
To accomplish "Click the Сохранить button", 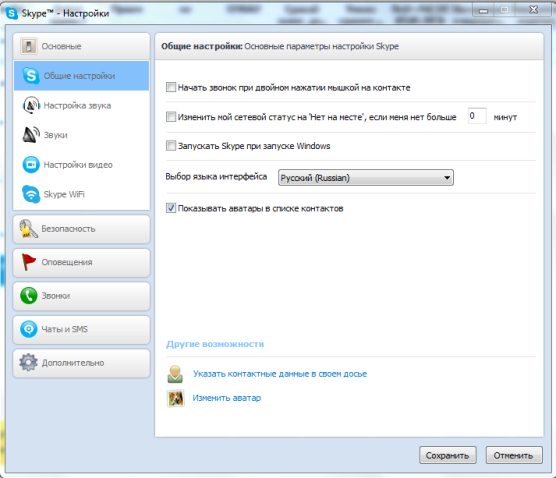I will 447,455.
